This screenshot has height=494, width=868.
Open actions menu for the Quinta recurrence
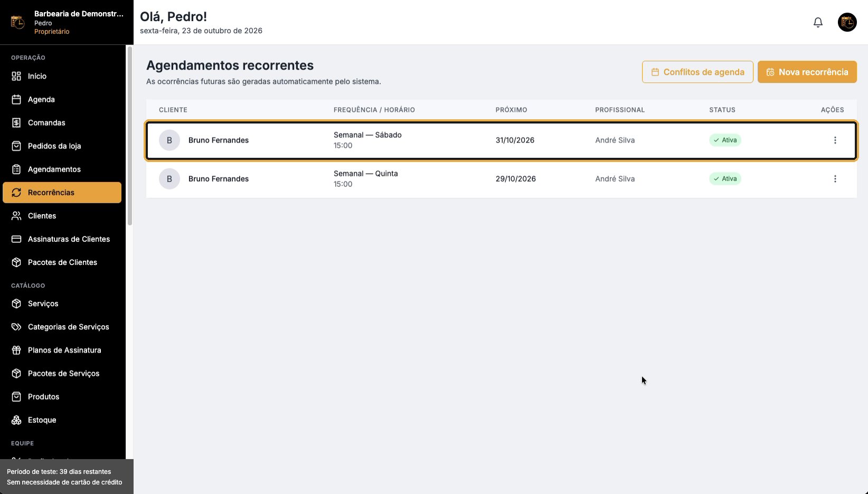coord(835,178)
